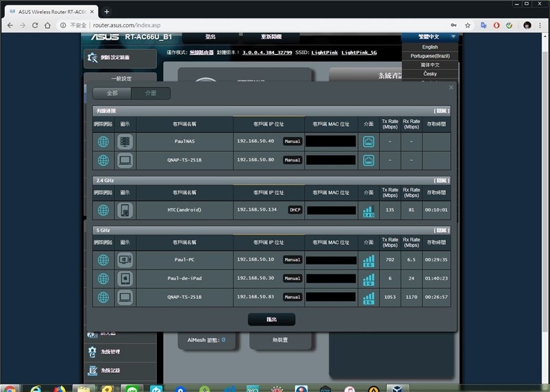
Task: Click the globe internet icon in Paul-PC row
Action: coord(103,260)
